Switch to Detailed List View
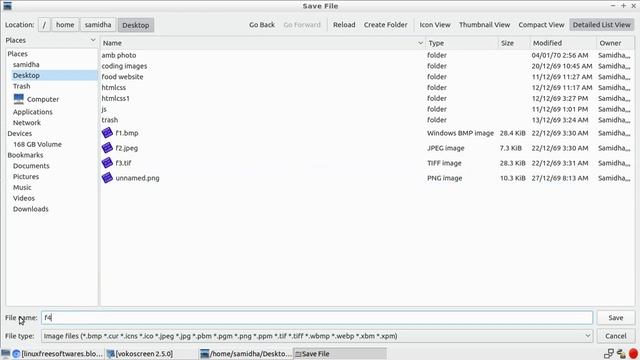Screen dimensions: 640x360 tap(602, 24)
